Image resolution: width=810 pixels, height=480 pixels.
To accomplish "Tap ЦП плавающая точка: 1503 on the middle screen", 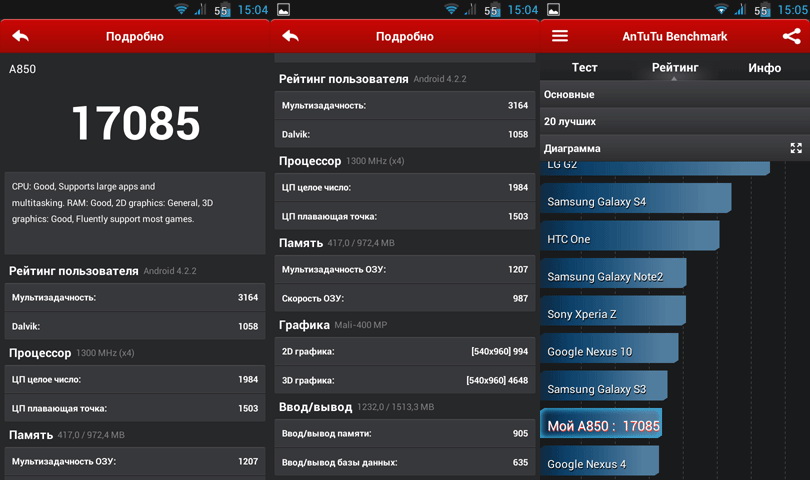I will [x=405, y=216].
